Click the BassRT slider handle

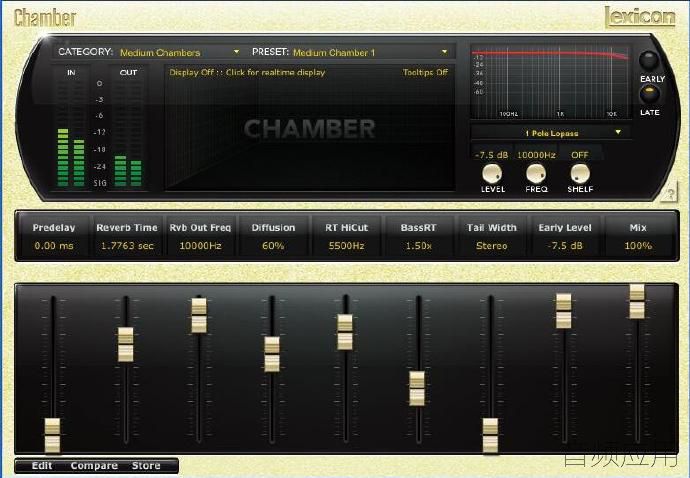point(417,389)
